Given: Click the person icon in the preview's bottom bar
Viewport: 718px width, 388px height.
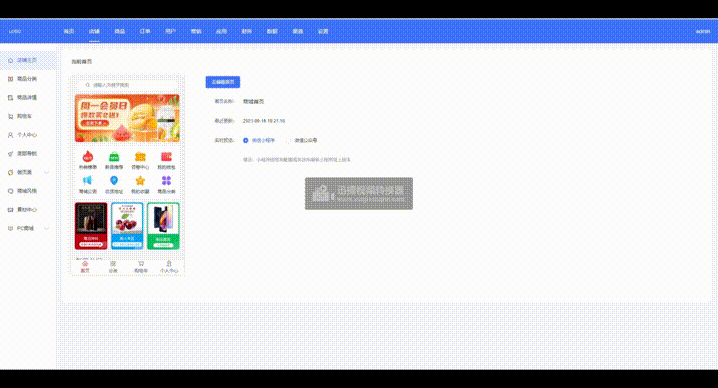Looking at the screenshot, I should coord(169,264).
